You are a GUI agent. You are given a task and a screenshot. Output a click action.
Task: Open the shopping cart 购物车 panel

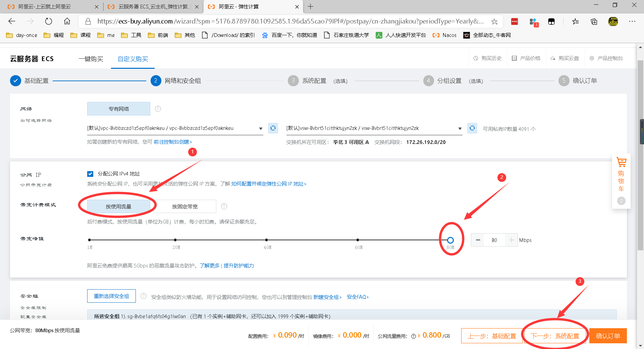point(621,181)
